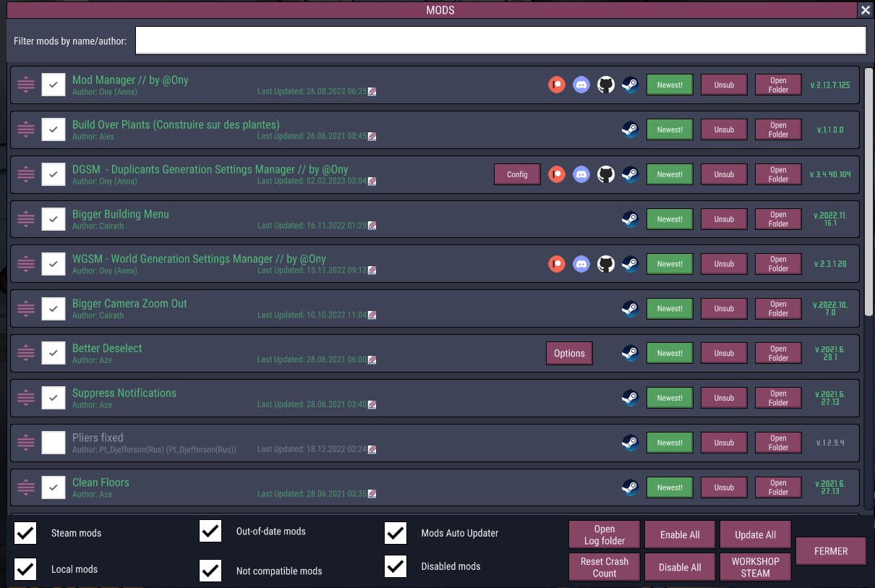875x588 pixels.
Task: Click Steam icon for Pliers fixed mod
Action: [x=630, y=443]
